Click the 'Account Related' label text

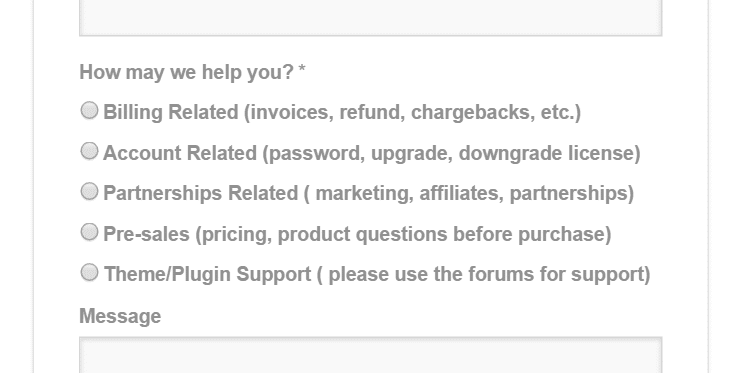pos(180,153)
